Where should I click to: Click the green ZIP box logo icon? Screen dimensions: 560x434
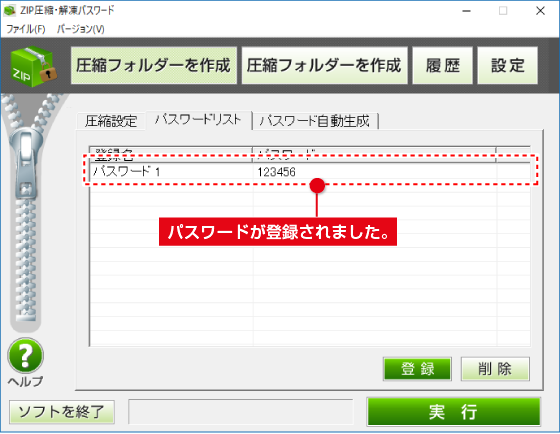(x=34, y=67)
